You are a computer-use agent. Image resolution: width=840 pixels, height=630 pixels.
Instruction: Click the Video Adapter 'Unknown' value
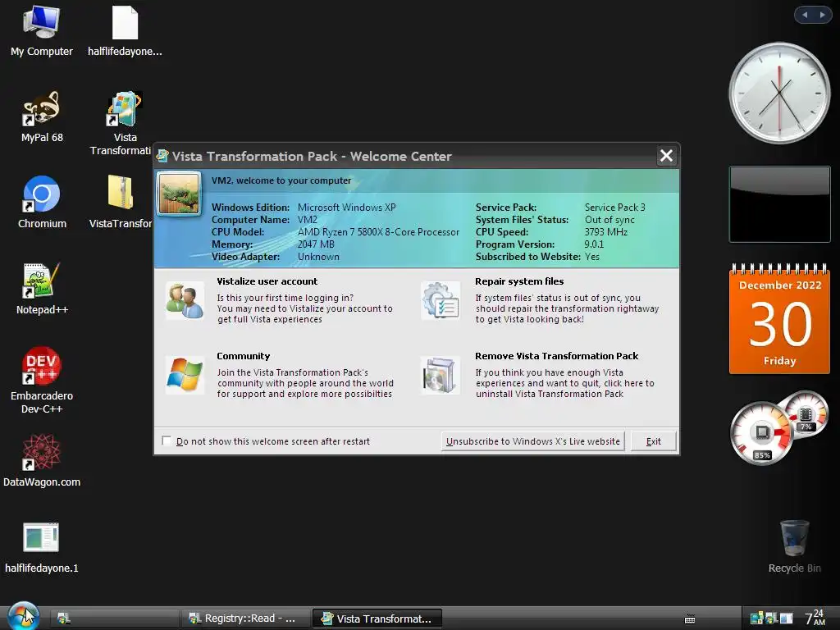(x=318, y=257)
